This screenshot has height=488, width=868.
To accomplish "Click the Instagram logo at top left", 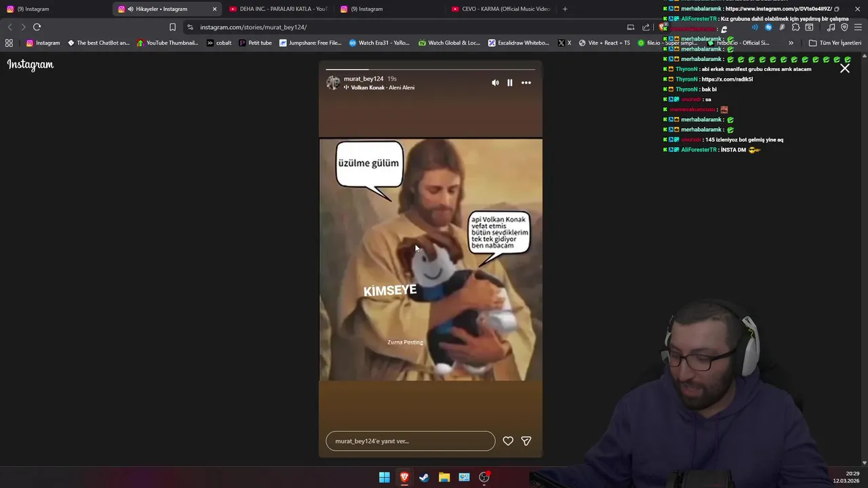I will point(31,64).
